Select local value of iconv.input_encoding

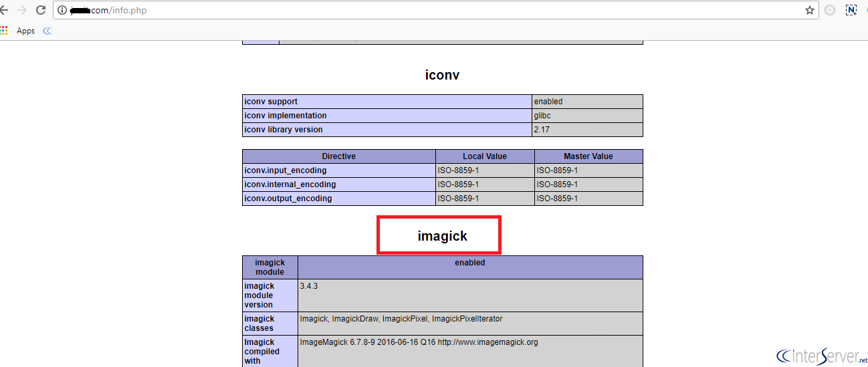[485, 170]
